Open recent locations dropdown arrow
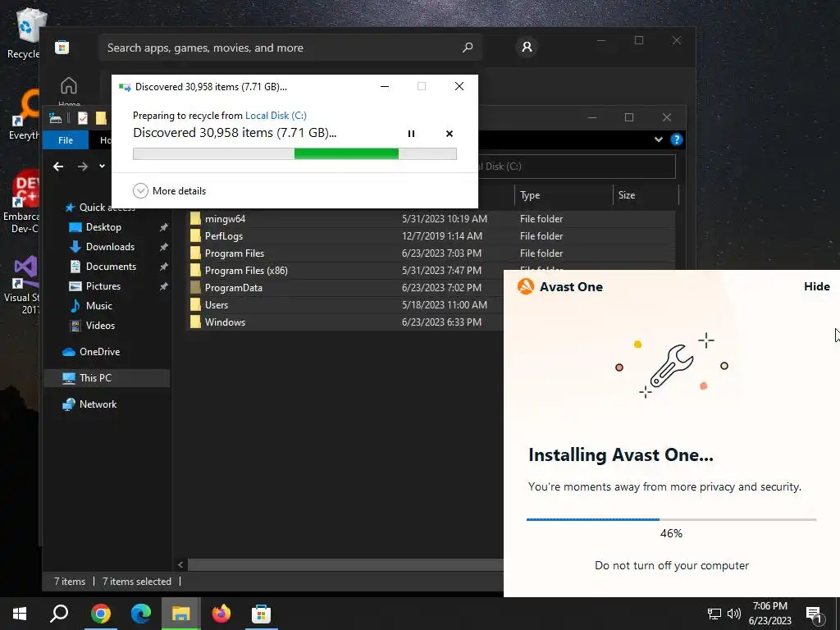 pyautogui.click(x=102, y=166)
